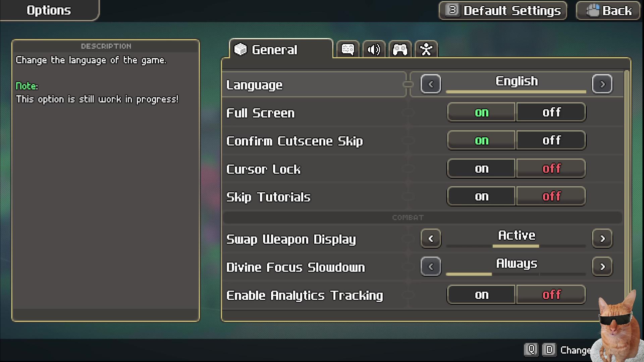Turn Confirm Cutscene Skip off

click(x=551, y=140)
